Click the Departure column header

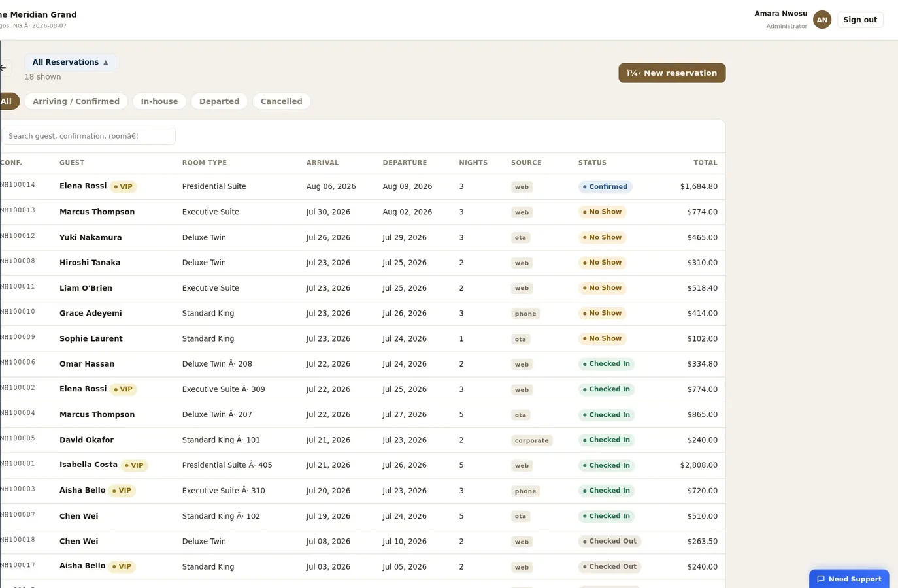[405, 163]
